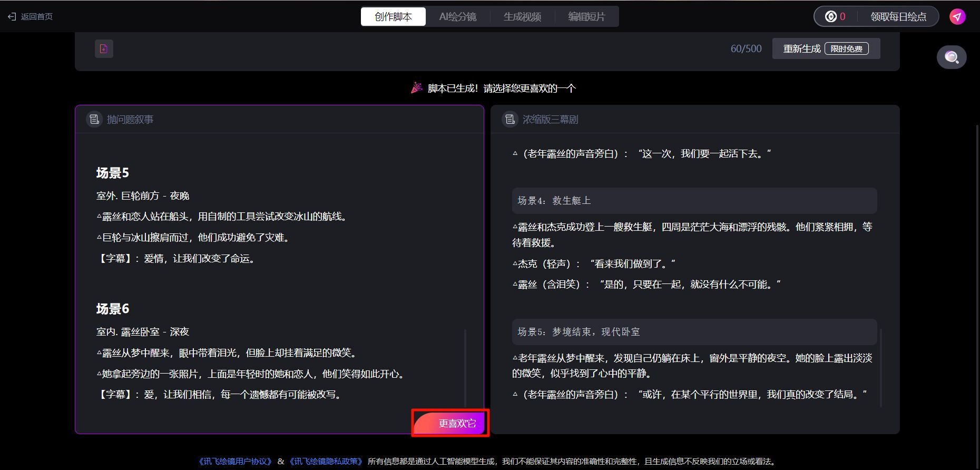Click the 浓缩版三幕剧 script icon
This screenshot has width=980, height=470.
(509, 120)
